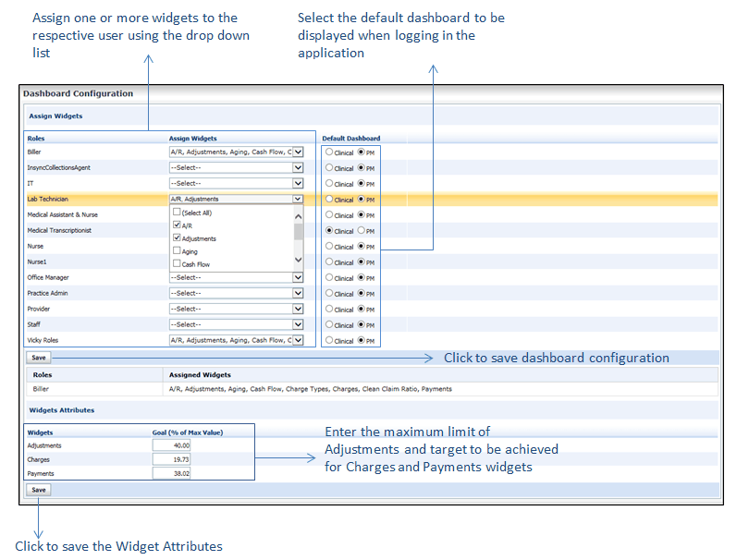
Task: Click the Goal (% of Max Value) header
Action: point(187,432)
